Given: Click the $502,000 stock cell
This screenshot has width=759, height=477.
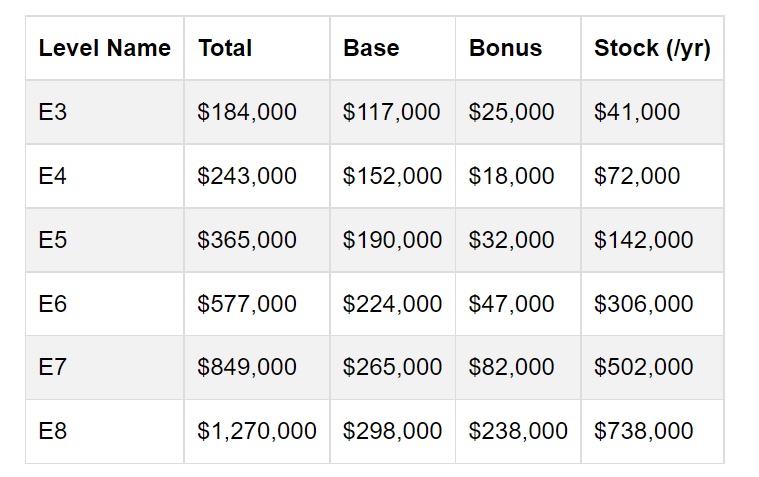Looking at the screenshot, I should tap(643, 367).
